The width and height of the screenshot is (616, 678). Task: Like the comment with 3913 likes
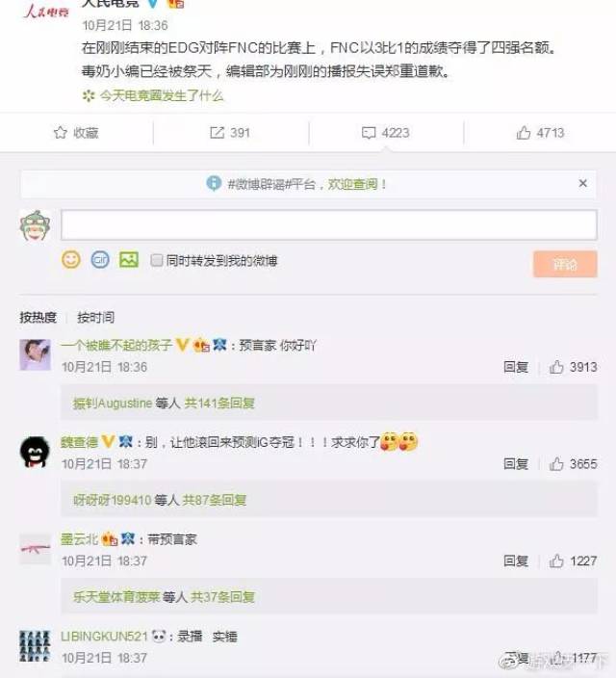click(x=556, y=367)
